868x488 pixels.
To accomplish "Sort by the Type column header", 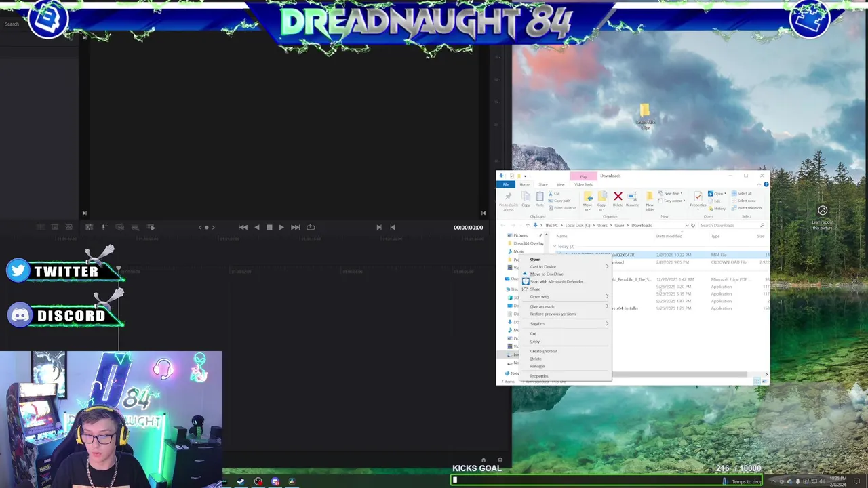I will tap(715, 236).
